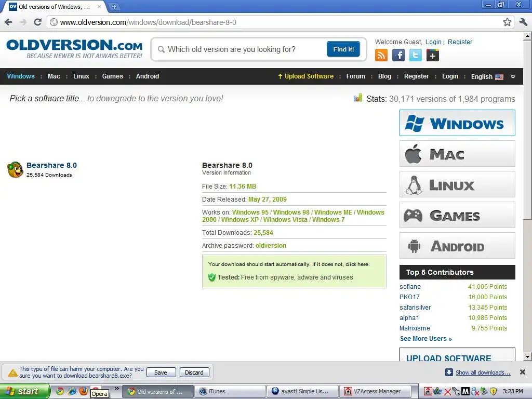
Task: Click the Bearshare bear logo icon
Action: pyautogui.click(x=15, y=170)
